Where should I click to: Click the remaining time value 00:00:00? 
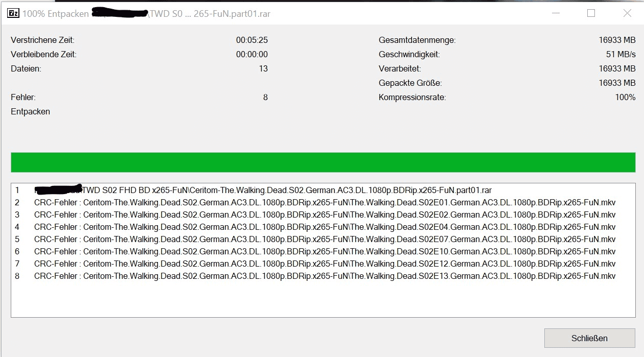click(x=252, y=54)
